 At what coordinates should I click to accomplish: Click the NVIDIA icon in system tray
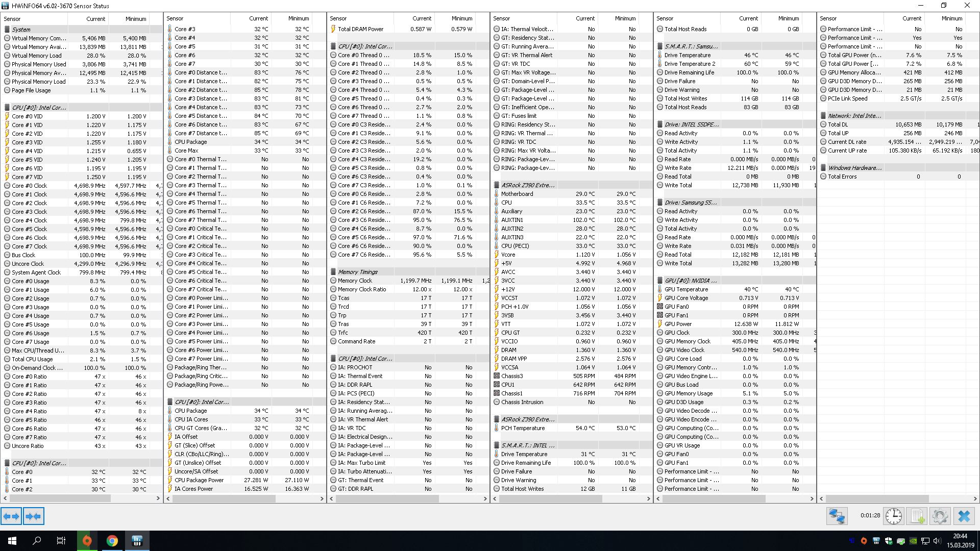913,541
